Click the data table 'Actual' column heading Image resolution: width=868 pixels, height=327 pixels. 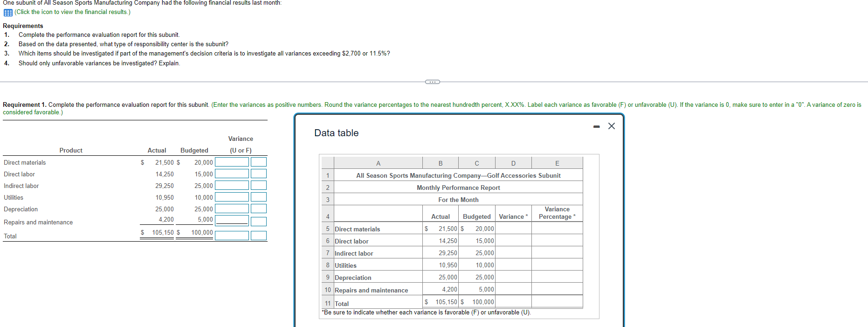(x=441, y=216)
